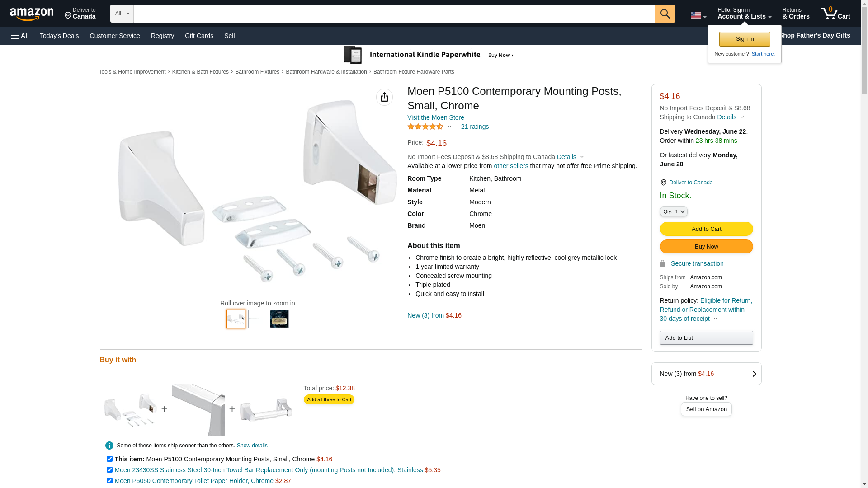Viewport: 868px width, 488px height.
Task: Open Today's Deals in navigation bar
Action: coord(59,36)
